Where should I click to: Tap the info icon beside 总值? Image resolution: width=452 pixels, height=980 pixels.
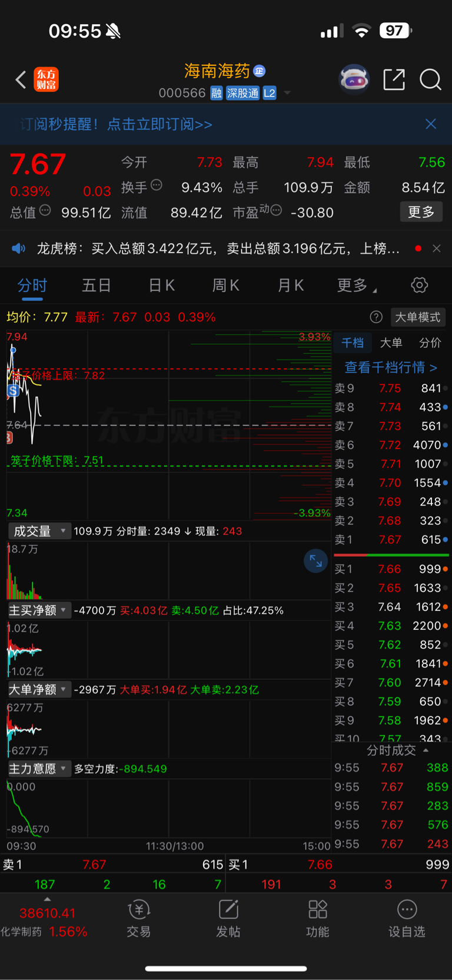tap(45, 210)
